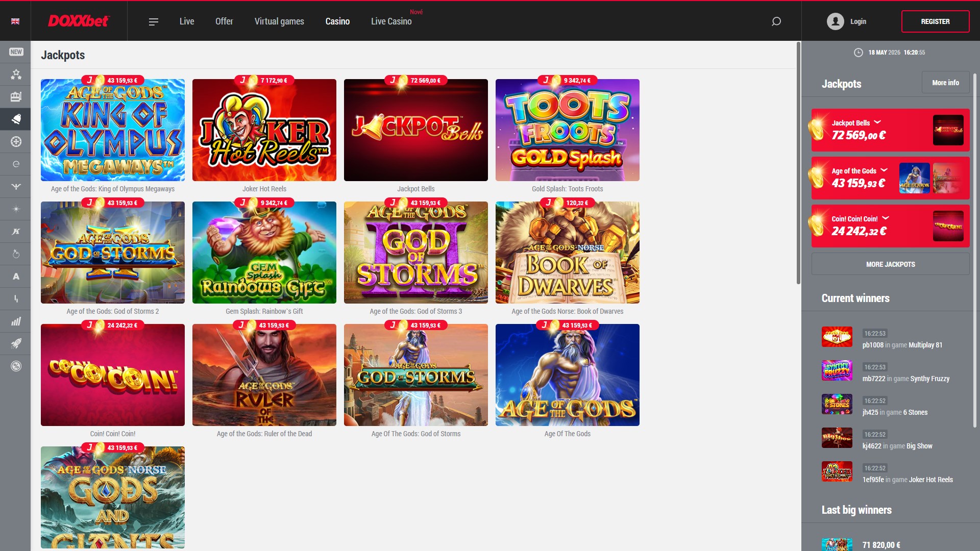Open the Jackpot Bells game thumbnail
The width and height of the screenshot is (980, 551).
416,130
